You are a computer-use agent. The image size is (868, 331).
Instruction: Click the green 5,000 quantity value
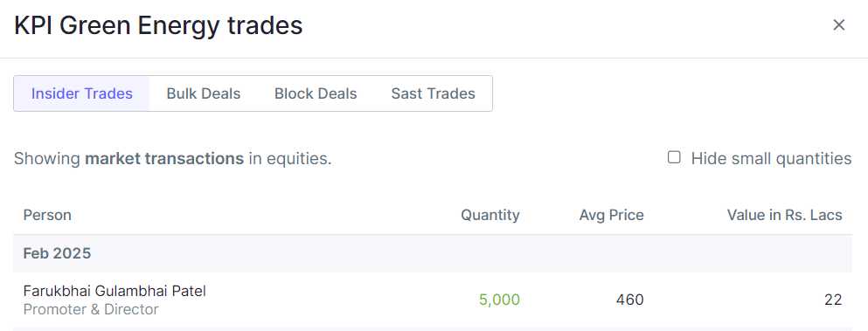[499, 300]
